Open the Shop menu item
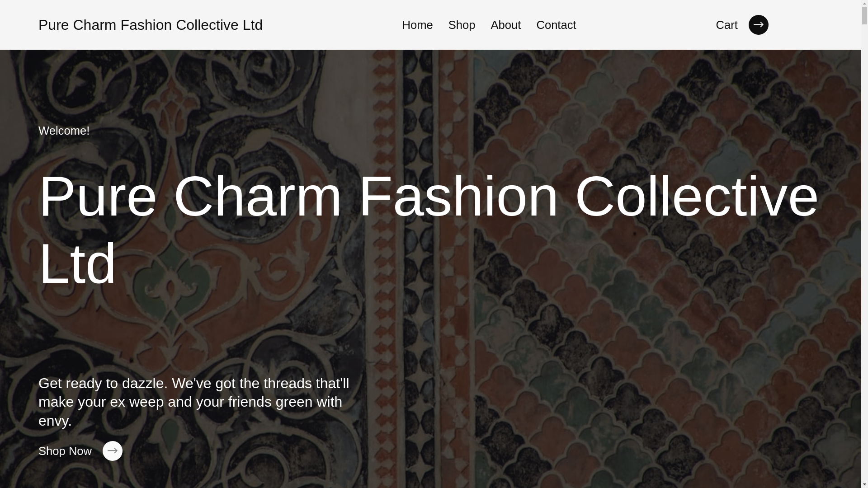Image resolution: width=868 pixels, height=488 pixels. click(462, 25)
